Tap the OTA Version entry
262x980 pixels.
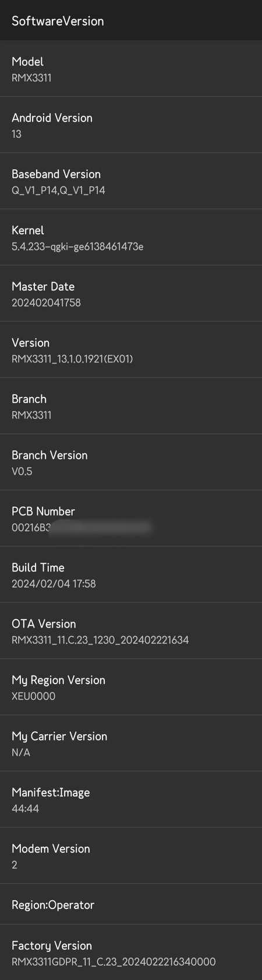131,631
